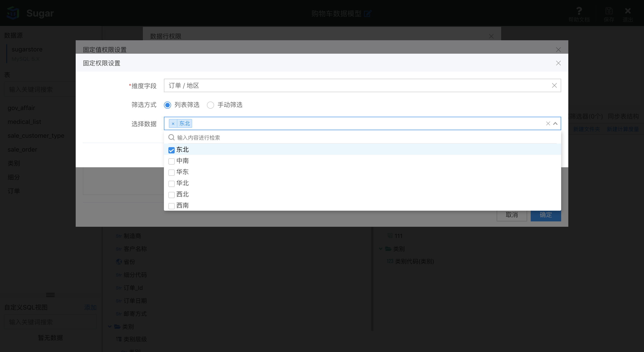Click the 同步表结构 link
This screenshot has width=644, height=352.
click(623, 116)
